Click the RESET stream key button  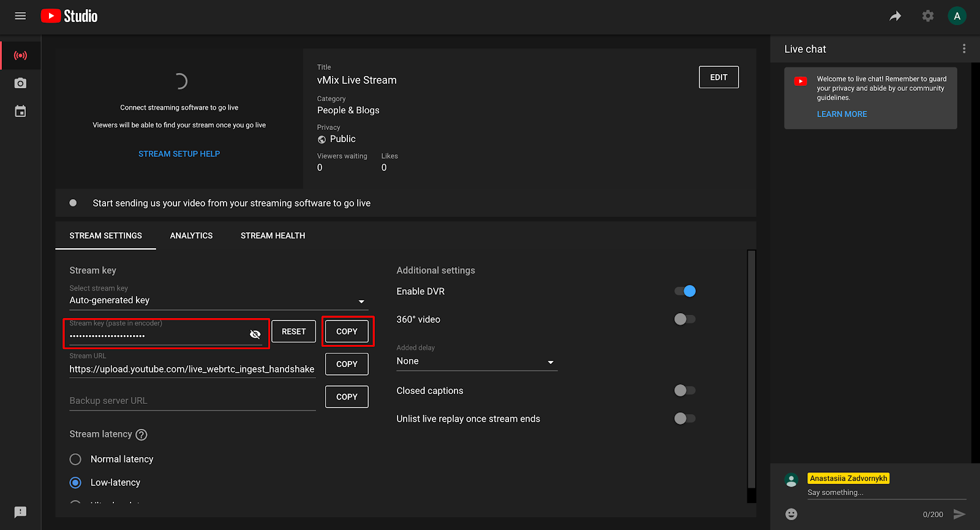click(x=293, y=331)
